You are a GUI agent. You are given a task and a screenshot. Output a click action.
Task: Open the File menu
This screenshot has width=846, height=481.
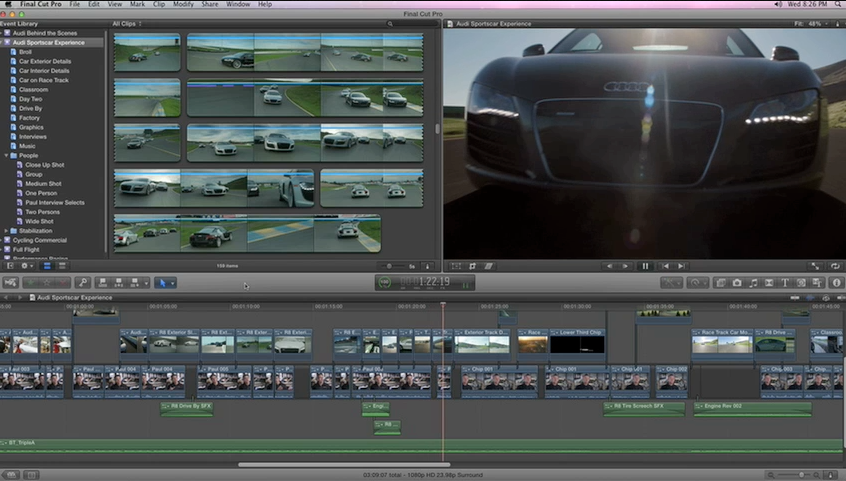[x=74, y=4]
